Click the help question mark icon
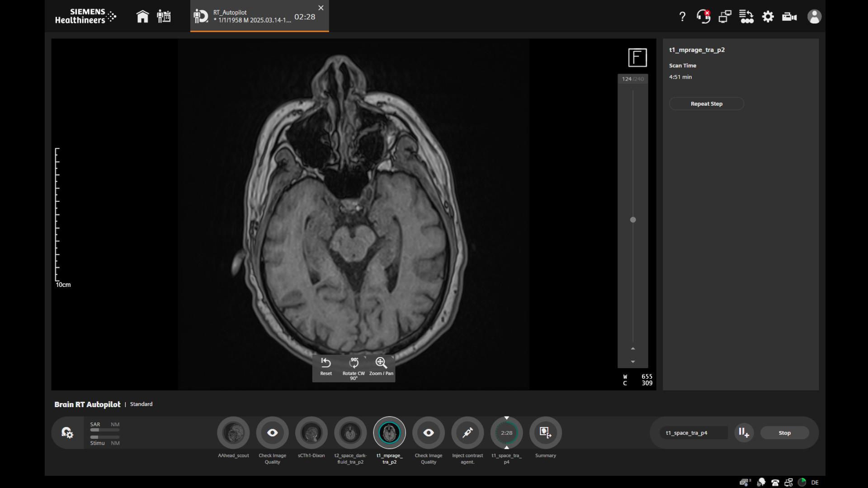 click(682, 17)
